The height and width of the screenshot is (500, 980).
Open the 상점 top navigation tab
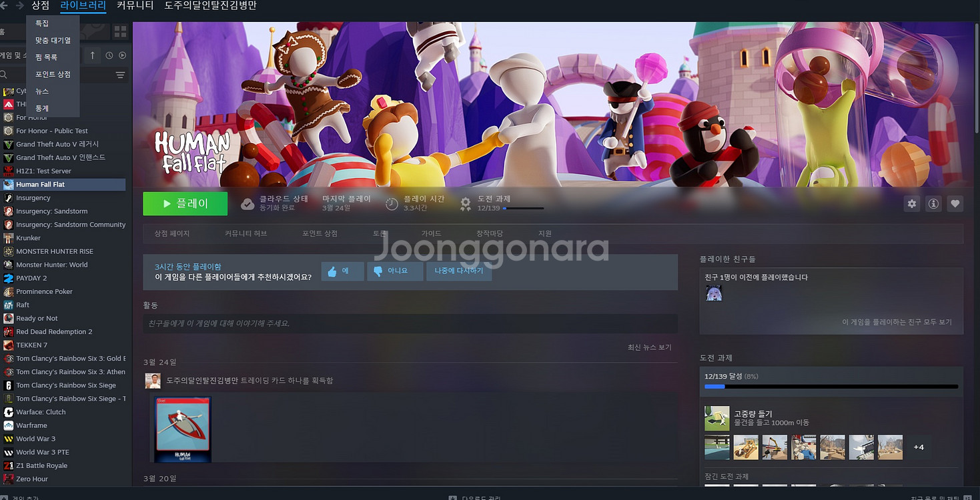pyautogui.click(x=40, y=6)
